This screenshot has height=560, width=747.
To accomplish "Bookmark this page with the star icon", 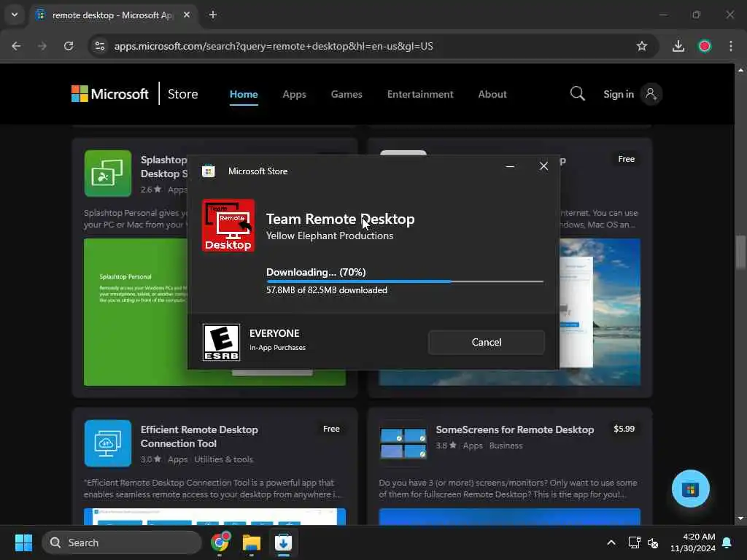I will (642, 46).
